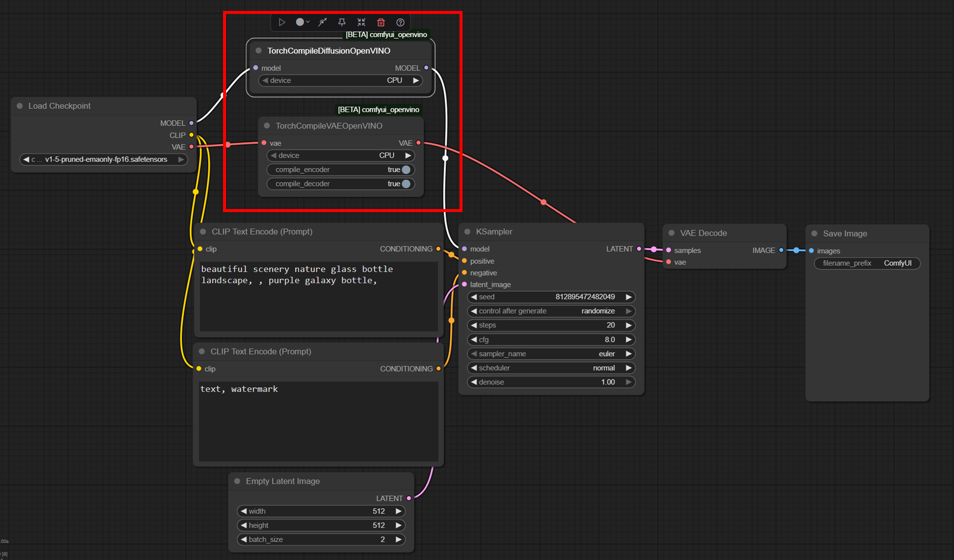Click the bypass node icon in toolbar

tap(323, 22)
